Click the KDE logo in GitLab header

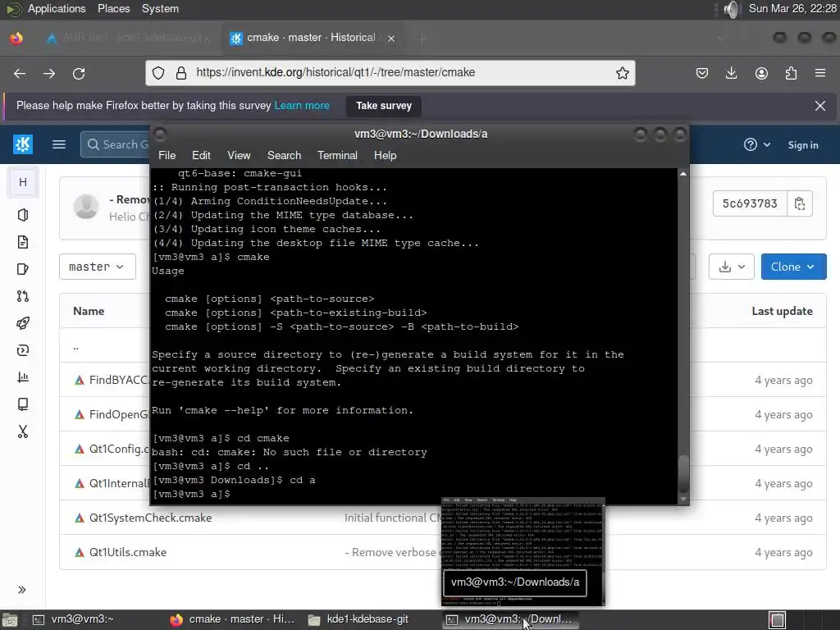22,144
